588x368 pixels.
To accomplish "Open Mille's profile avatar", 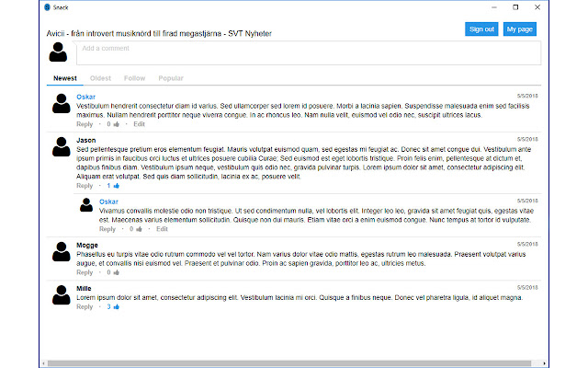I will [x=62, y=294].
